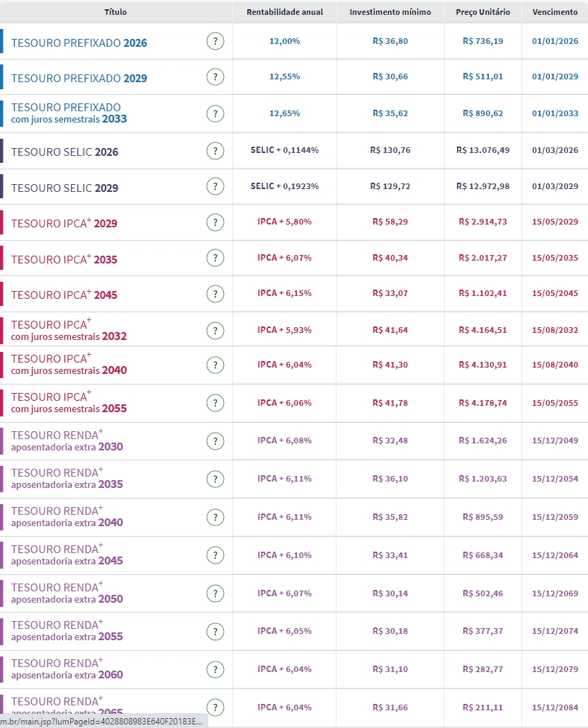Select the Tesouro Selic 2029 title

point(64,188)
